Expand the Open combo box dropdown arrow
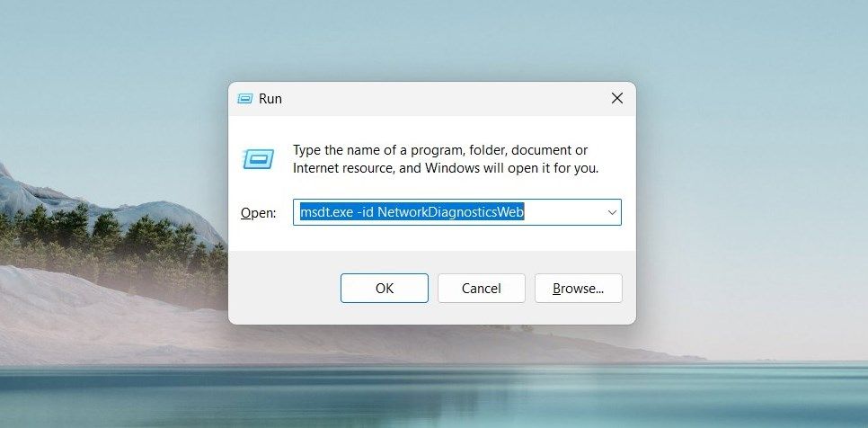Viewport: 868px width, 428px height. [x=612, y=212]
